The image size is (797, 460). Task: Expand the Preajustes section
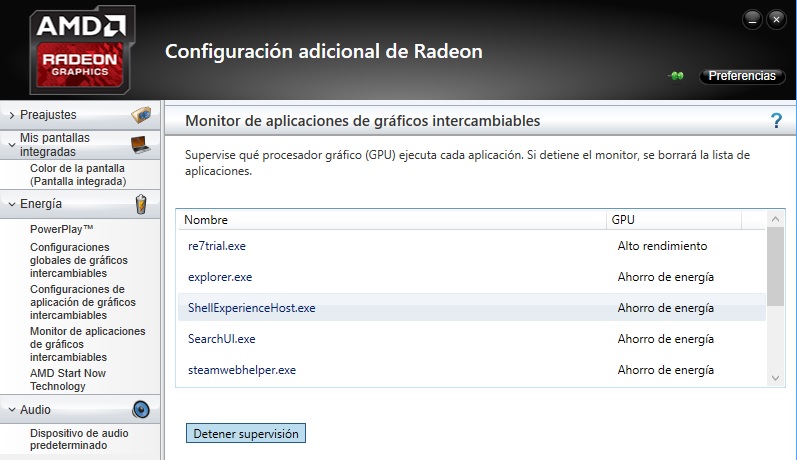coord(12,115)
